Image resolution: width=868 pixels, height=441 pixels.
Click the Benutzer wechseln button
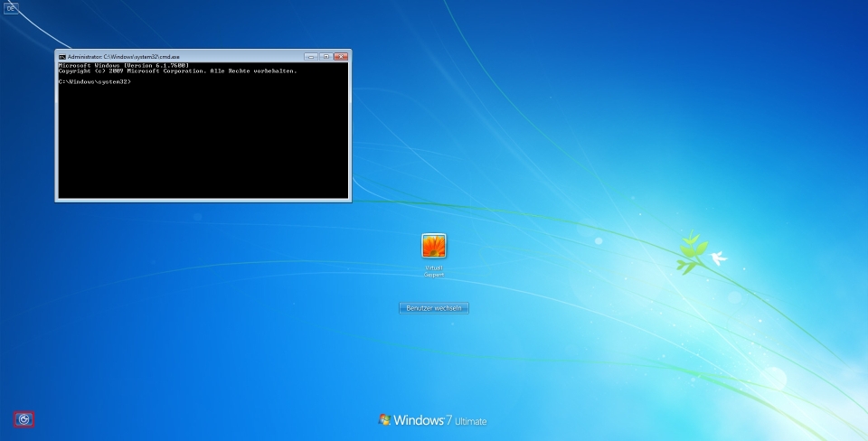pyautogui.click(x=434, y=307)
